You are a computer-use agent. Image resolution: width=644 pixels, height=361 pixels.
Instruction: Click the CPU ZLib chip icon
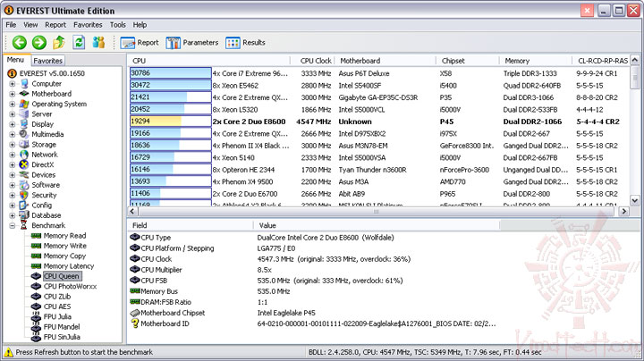pos(36,296)
